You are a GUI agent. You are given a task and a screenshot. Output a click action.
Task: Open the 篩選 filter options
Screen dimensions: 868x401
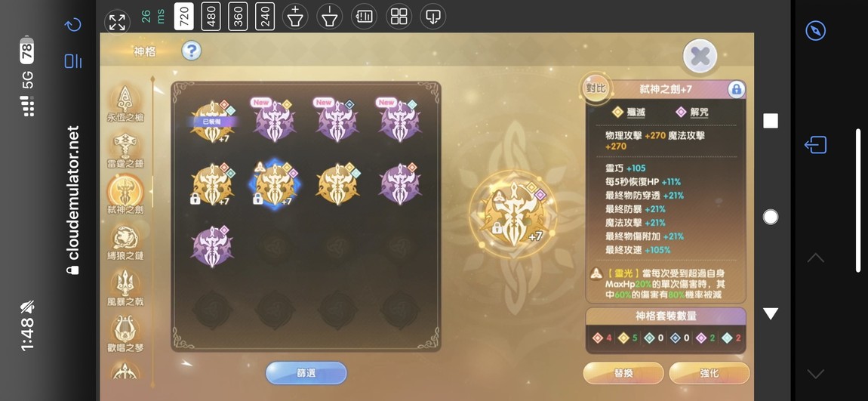306,373
